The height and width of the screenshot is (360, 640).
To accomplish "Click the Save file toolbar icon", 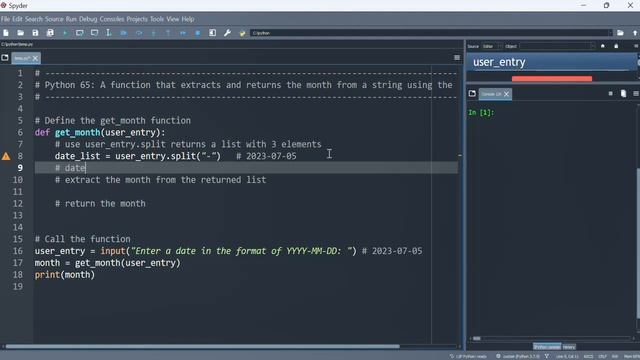I will pyautogui.click(x=35, y=33).
